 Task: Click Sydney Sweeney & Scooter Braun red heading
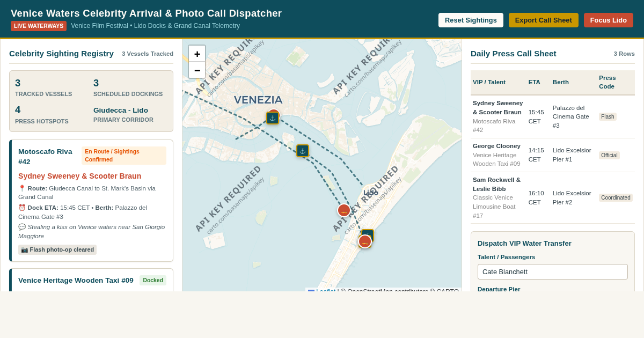pyautogui.click(x=80, y=176)
